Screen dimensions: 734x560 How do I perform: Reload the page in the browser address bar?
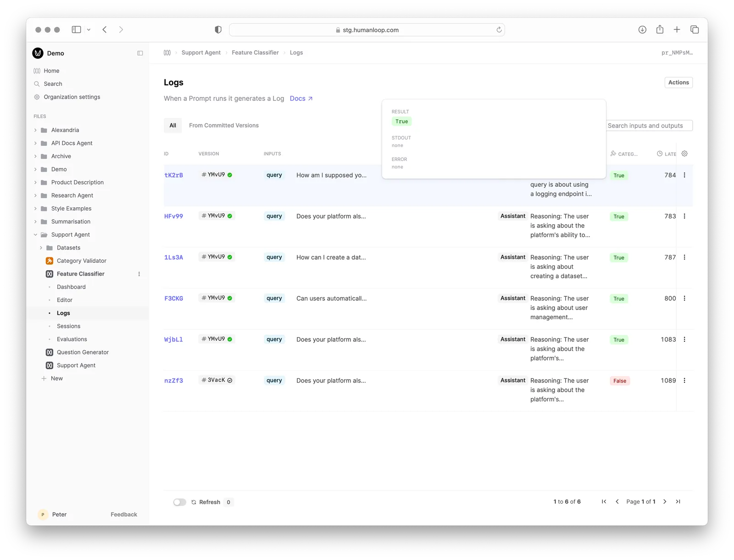coord(499,30)
